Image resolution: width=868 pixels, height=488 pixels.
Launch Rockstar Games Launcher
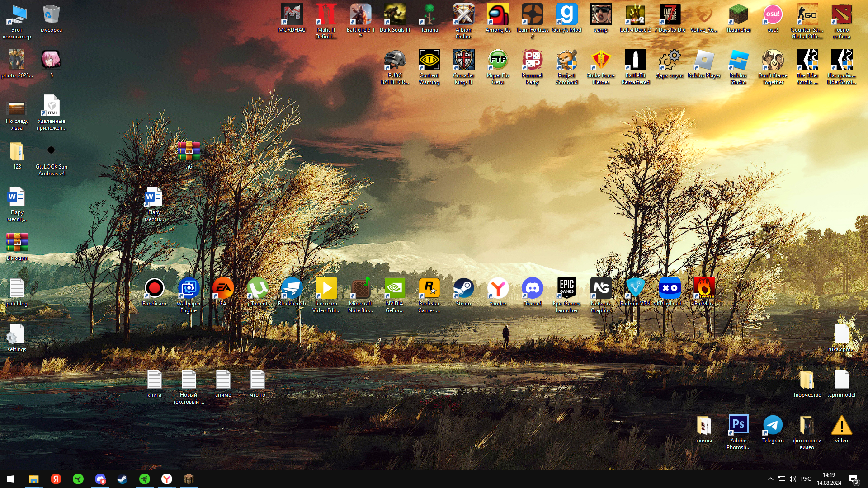click(x=429, y=296)
